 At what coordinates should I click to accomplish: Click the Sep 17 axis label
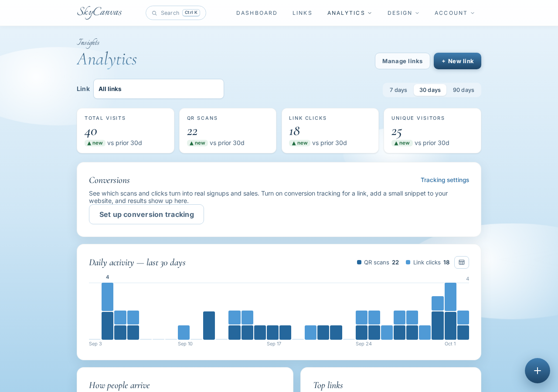pyautogui.click(x=274, y=344)
